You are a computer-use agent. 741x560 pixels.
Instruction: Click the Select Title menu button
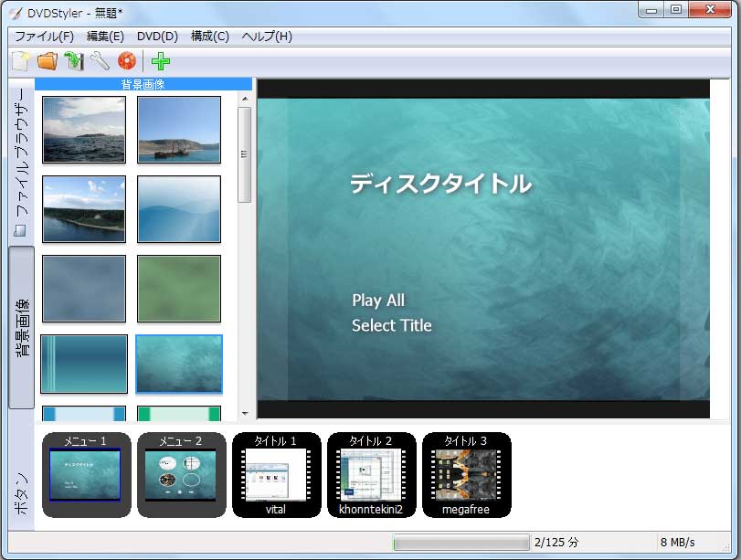click(x=392, y=325)
